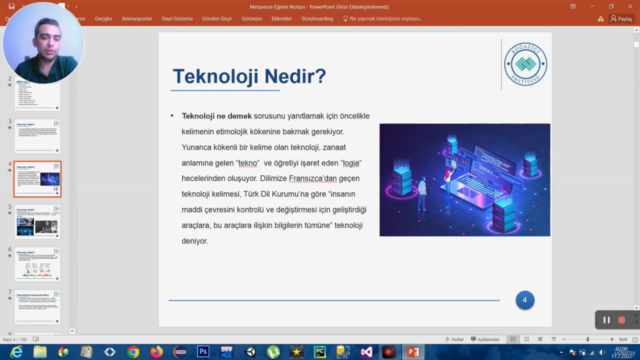This screenshot has width=640, height=360.
Task: Open PyCharm from the taskbar
Action: (320, 352)
